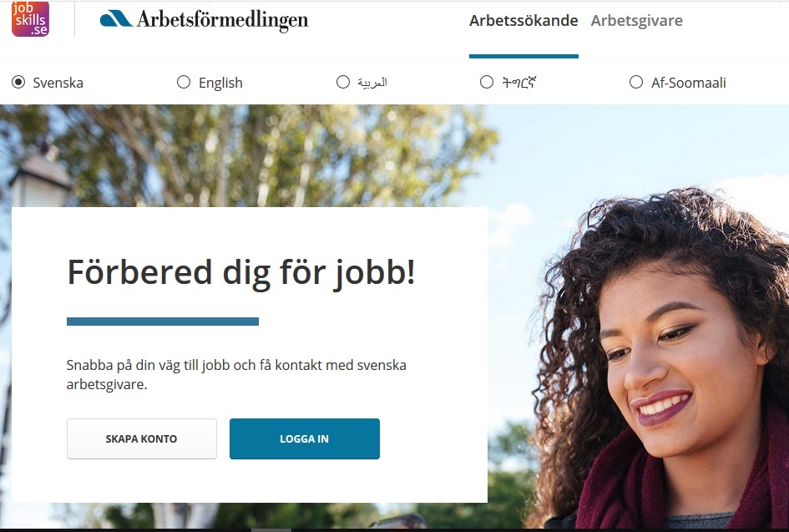Click the Förbered dig för jobb heading
Screen dimensions: 789x532
[241, 273]
